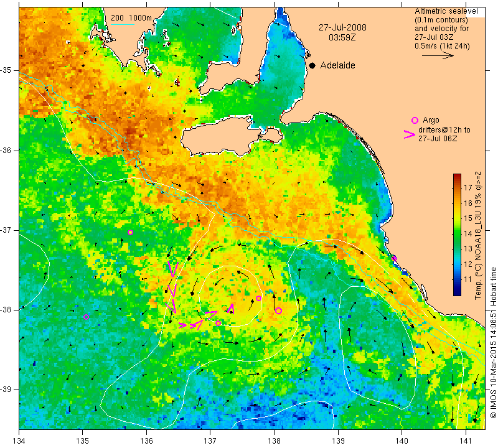Select the Argo float marker near 135E, 38.1S

(86, 317)
